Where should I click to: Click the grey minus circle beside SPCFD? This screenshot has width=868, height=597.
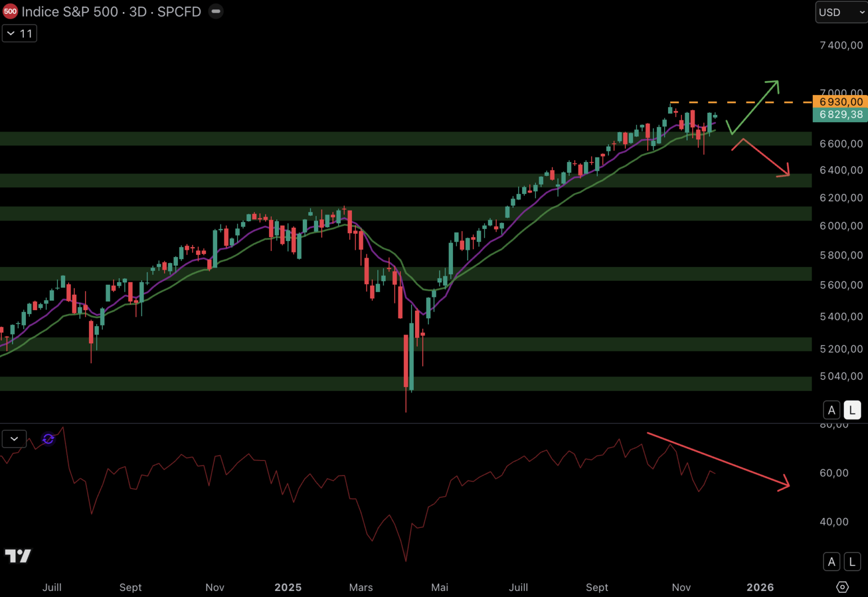click(x=216, y=12)
